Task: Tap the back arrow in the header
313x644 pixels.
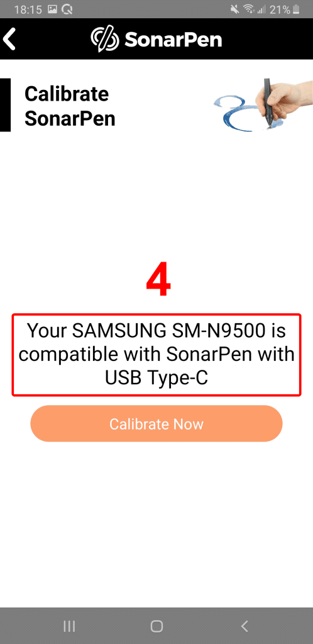Action: pyautogui.click(x=9, y=40)
